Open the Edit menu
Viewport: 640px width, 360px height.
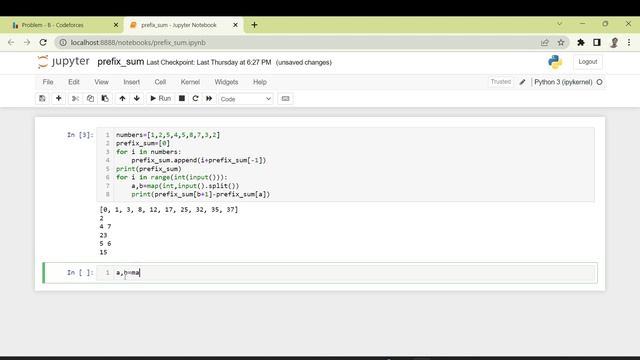click(x=74, y=82)
